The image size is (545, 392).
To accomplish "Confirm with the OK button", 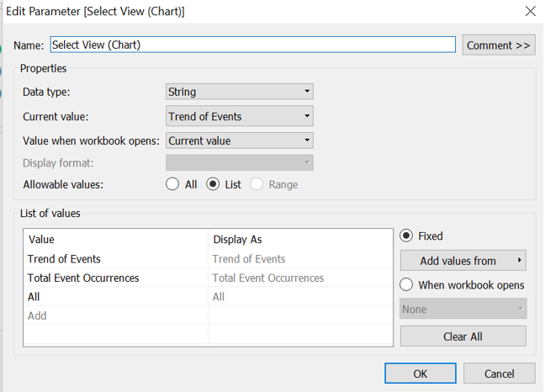I will (420, 373).
